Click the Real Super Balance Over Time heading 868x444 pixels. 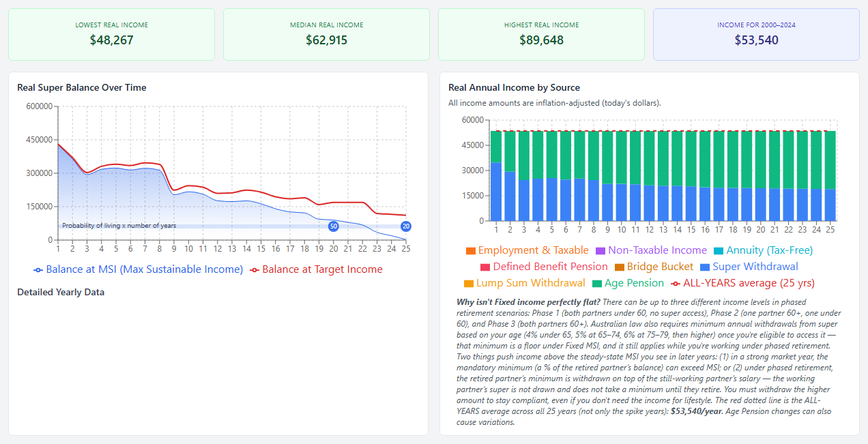pos(82,87)
